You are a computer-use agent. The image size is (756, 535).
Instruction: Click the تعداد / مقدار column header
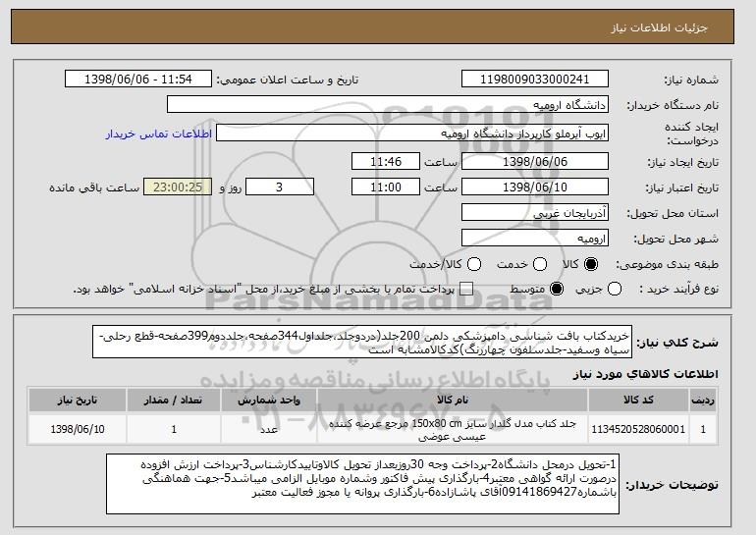point(174,401)
